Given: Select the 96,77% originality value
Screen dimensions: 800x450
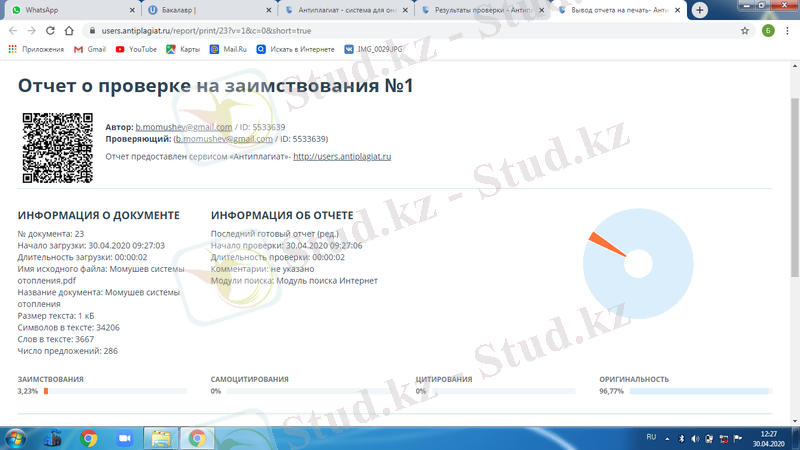Looking at the screenshot, I should point(611,391).
